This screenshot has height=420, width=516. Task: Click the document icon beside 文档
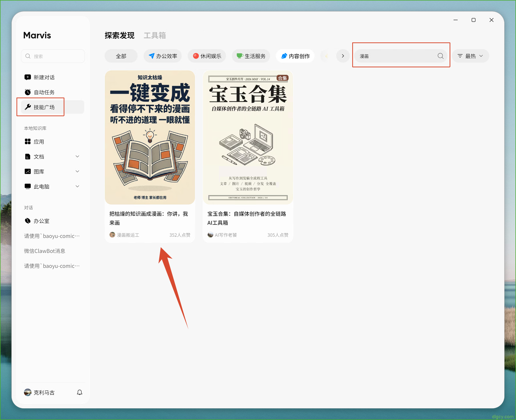tap(28, 157)
